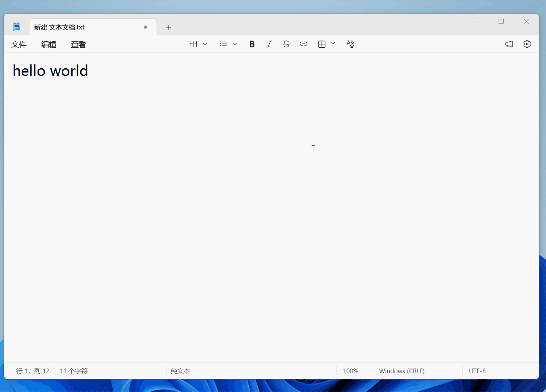
Task: Open the 文件 menu
Action: point(19,44)
